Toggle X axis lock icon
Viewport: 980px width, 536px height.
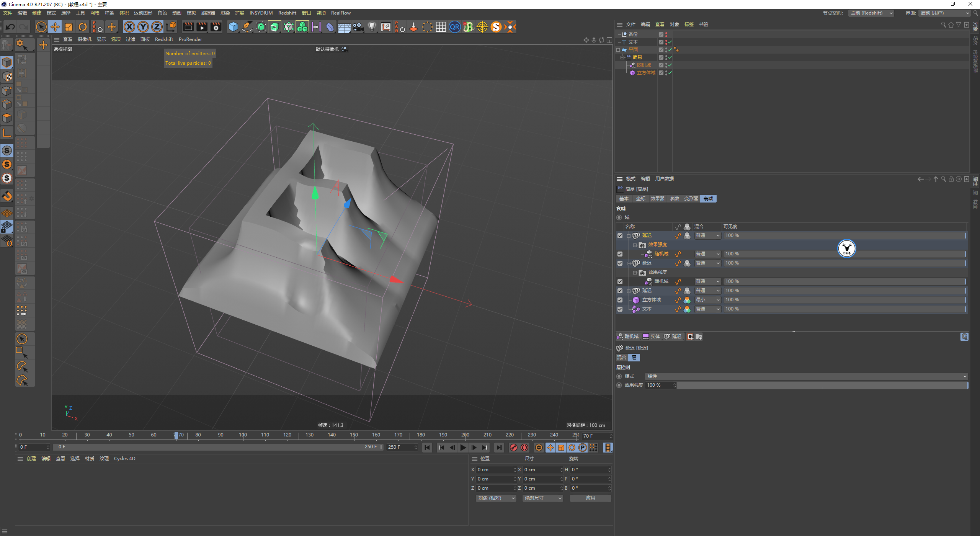tap(129, 27)
